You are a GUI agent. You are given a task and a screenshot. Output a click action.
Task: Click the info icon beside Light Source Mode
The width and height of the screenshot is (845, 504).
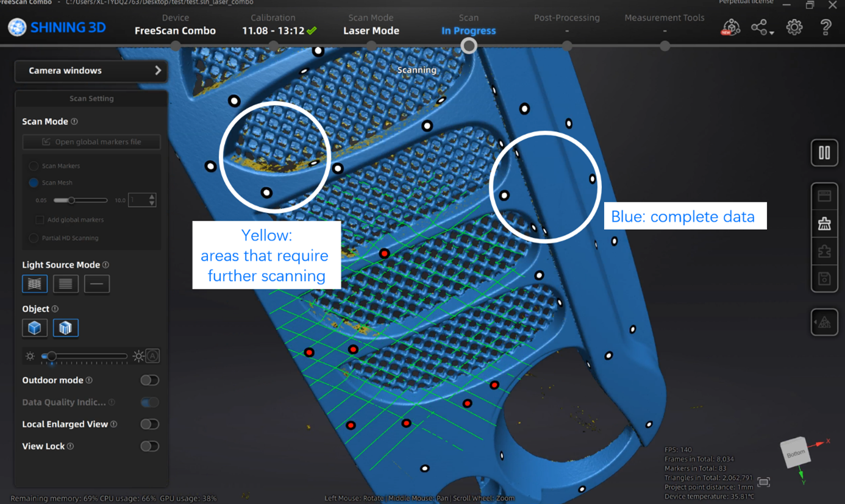106,264
